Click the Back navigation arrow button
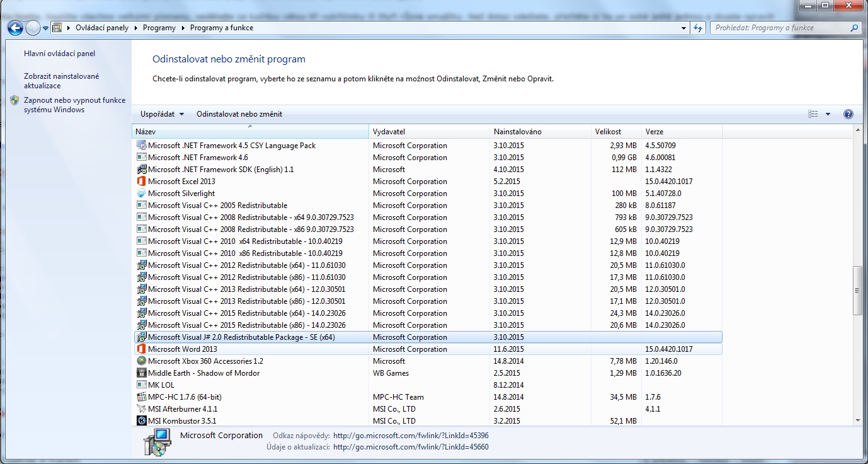Image resolution: width=868 pixels, height=464 pixels. [15, 28]
